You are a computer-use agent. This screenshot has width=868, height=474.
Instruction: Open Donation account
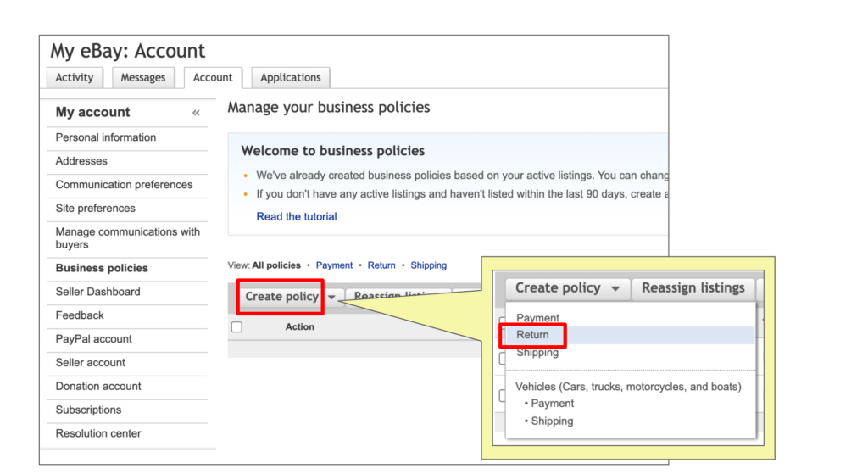point(98,387)
